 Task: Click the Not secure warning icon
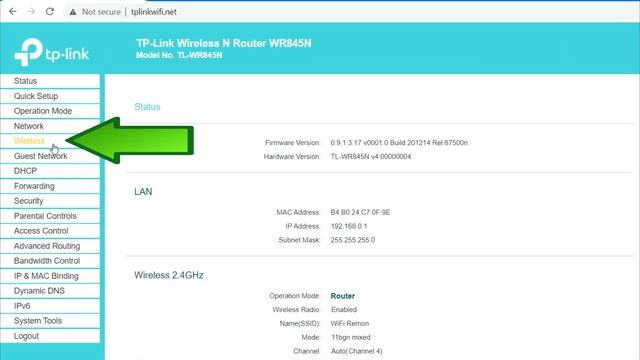[x=73, y=12]
